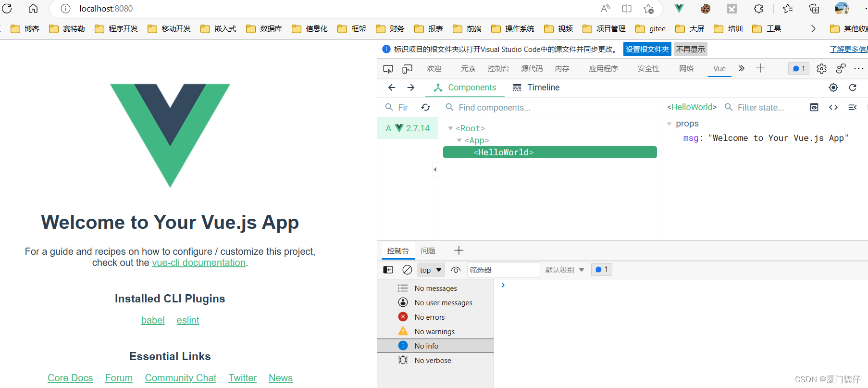The width and height of the screenshot is (868, 388).
Task: Select the console drawer tab
Action: pyautogui.click(x=398, y=251)
